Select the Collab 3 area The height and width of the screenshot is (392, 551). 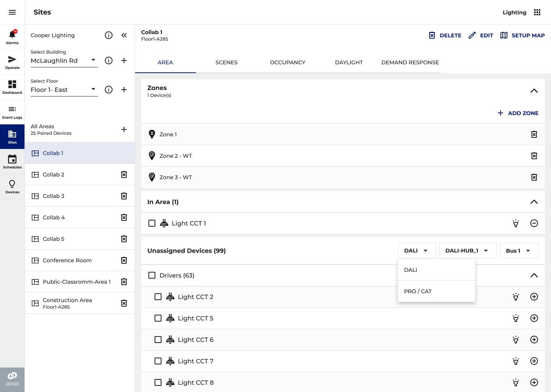[x=80, y=196]
